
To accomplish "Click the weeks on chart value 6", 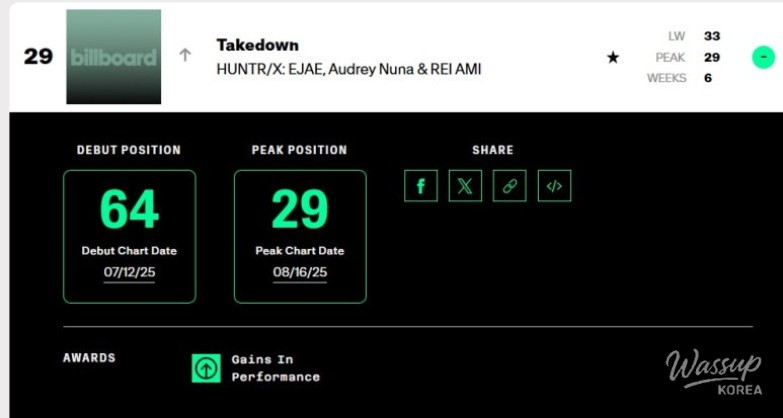I will coord(708,78).
